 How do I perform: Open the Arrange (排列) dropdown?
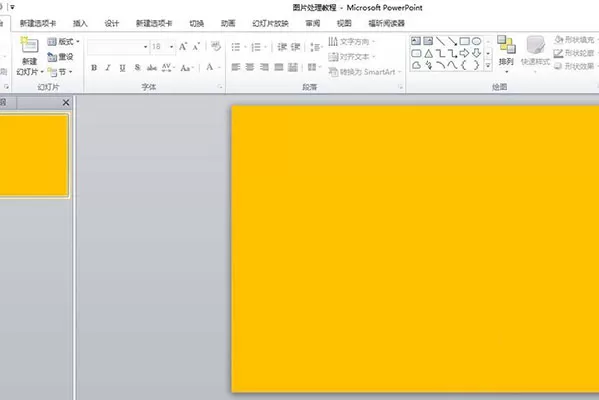point(506,55)
